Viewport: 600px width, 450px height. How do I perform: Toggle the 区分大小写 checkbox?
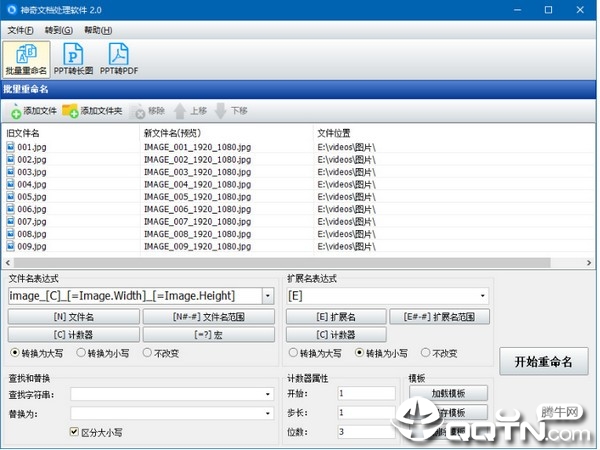[74, 432]
